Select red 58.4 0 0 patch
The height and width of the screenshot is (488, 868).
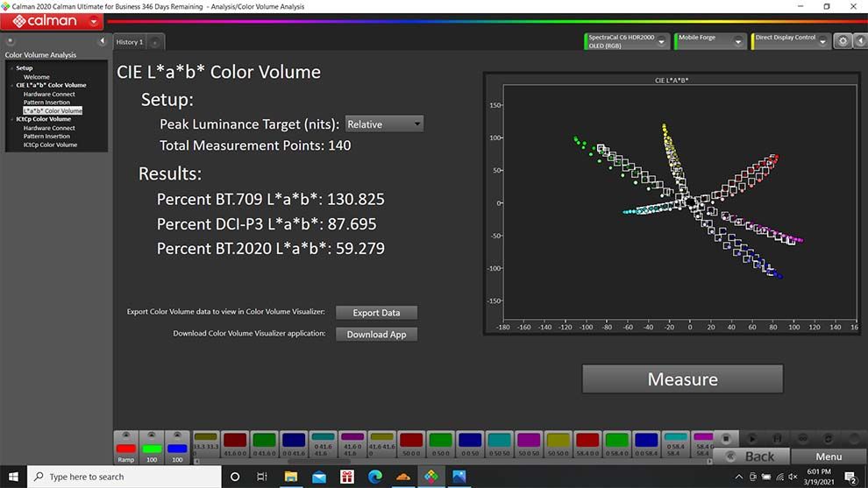(x=587, y=444)
